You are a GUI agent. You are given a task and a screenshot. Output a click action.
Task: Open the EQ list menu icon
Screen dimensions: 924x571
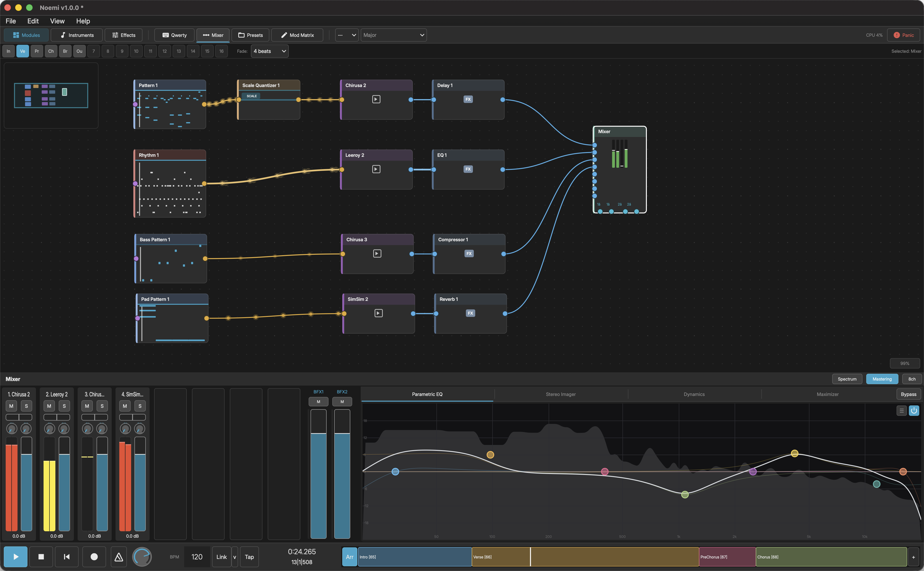(x=902, y=410)
